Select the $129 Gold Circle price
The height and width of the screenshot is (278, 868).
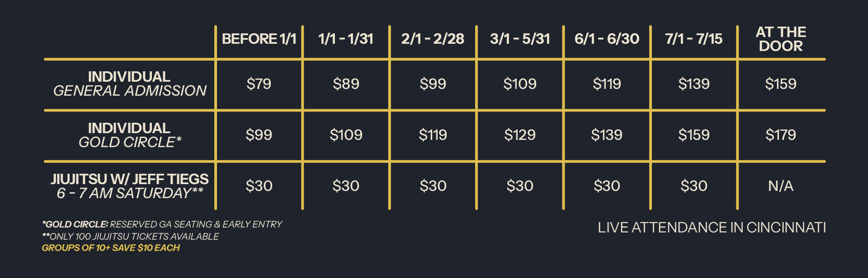(x=520, y=135)
